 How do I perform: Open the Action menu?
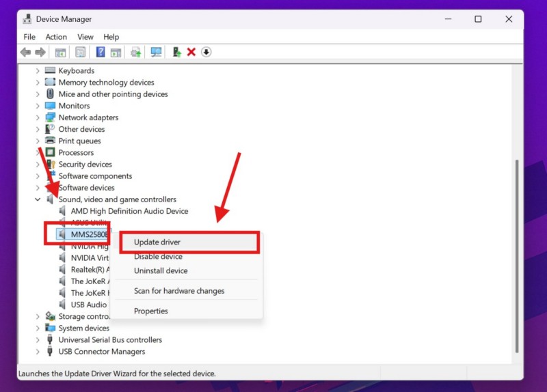pos(56,37)
